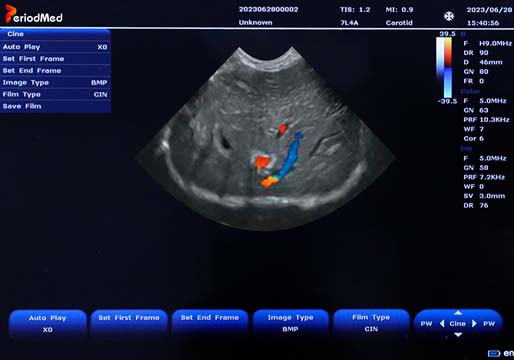
Task: Click the date 2023/06/28
Action: click(489, 10)
